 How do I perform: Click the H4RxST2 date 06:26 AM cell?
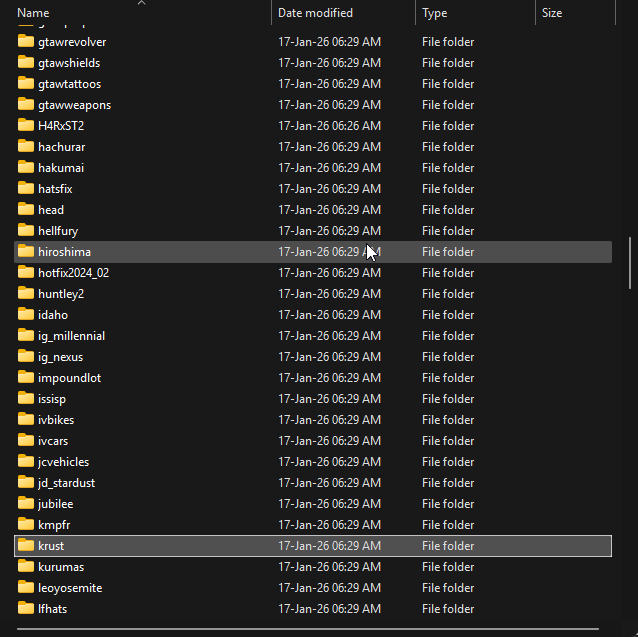[x=329, y=126]
